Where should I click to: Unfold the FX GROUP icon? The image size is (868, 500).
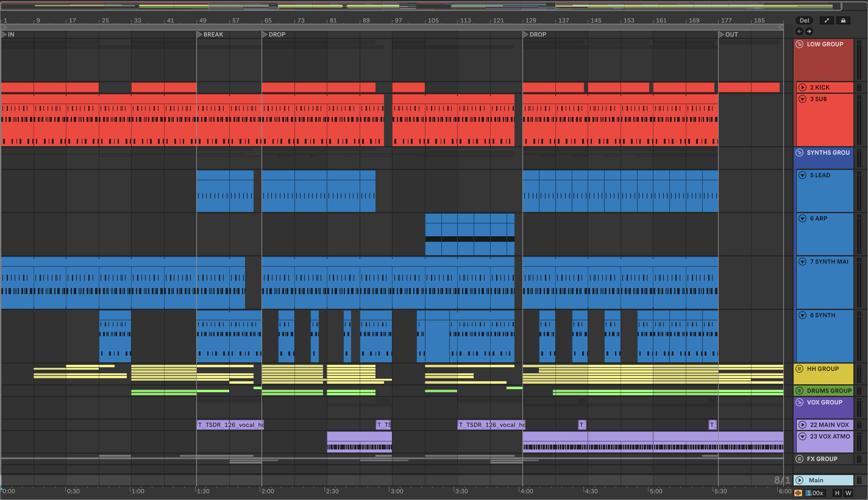[800, 459]
